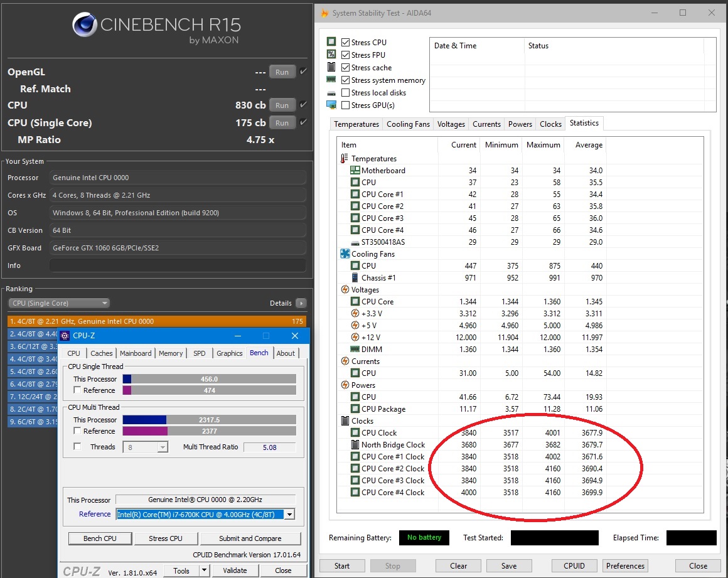728x578 pixels.
Task: Open the CPU-Z Mainboard tab
Action: [x=136, y=353]
